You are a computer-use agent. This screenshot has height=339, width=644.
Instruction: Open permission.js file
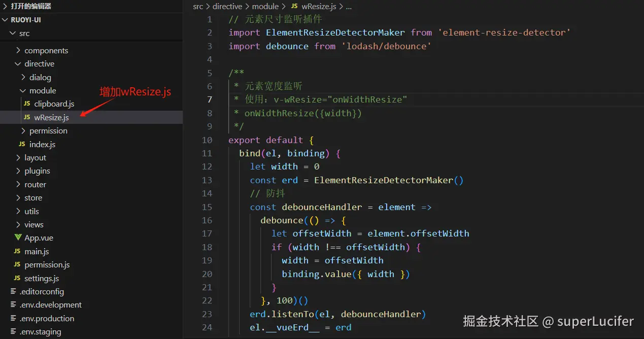tap(47, 265)
